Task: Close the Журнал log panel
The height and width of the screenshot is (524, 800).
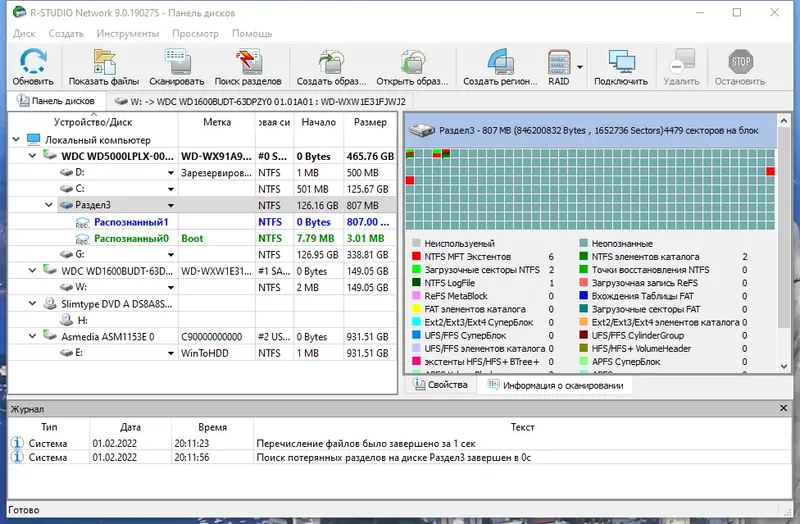Action: (x=784, y=408)
